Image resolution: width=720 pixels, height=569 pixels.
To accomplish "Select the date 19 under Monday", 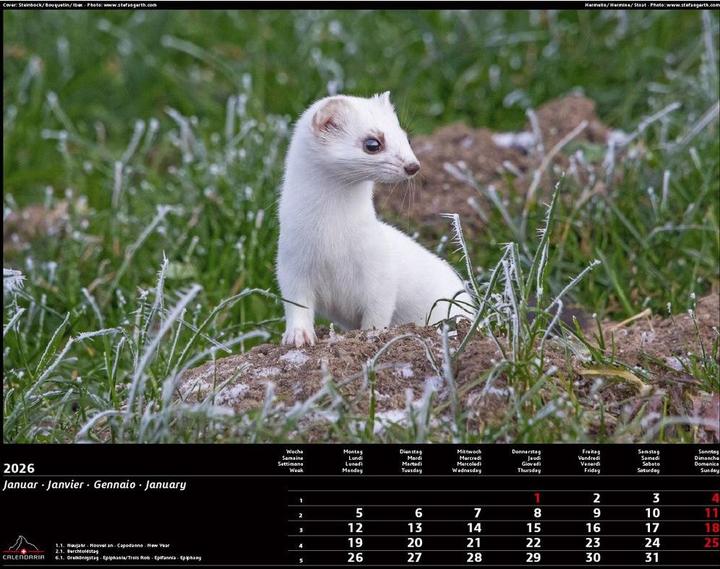I will [x=355, y=543].
